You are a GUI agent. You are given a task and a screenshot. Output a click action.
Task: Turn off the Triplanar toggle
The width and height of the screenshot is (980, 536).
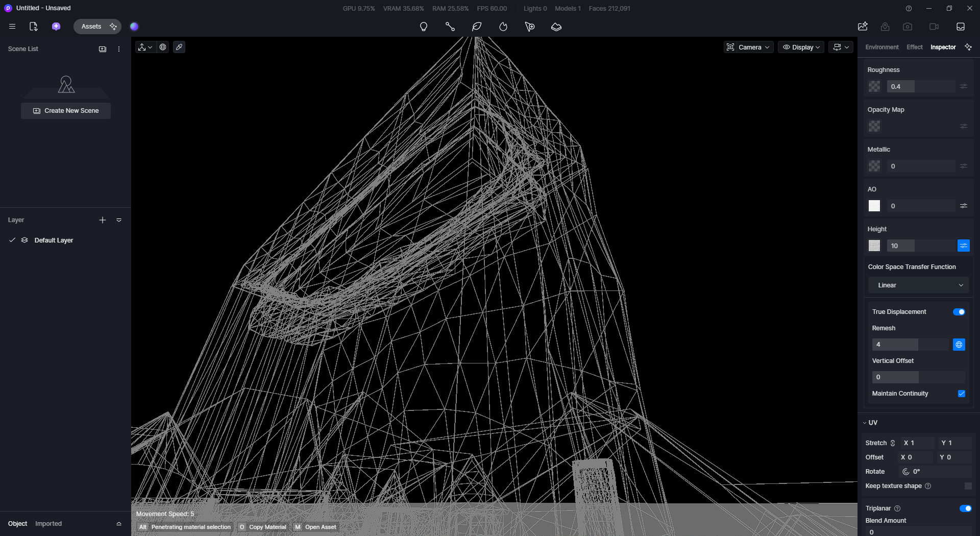965,508
